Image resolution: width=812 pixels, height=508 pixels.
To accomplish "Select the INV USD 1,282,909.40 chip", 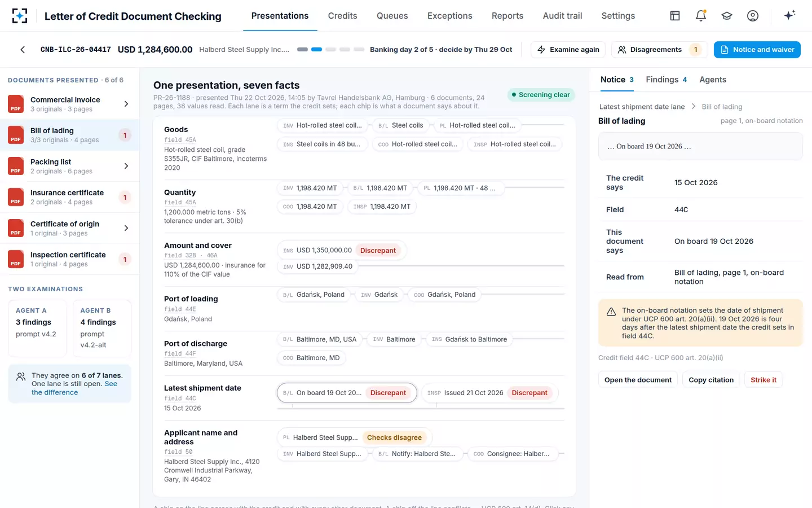I will coord(317,266).
